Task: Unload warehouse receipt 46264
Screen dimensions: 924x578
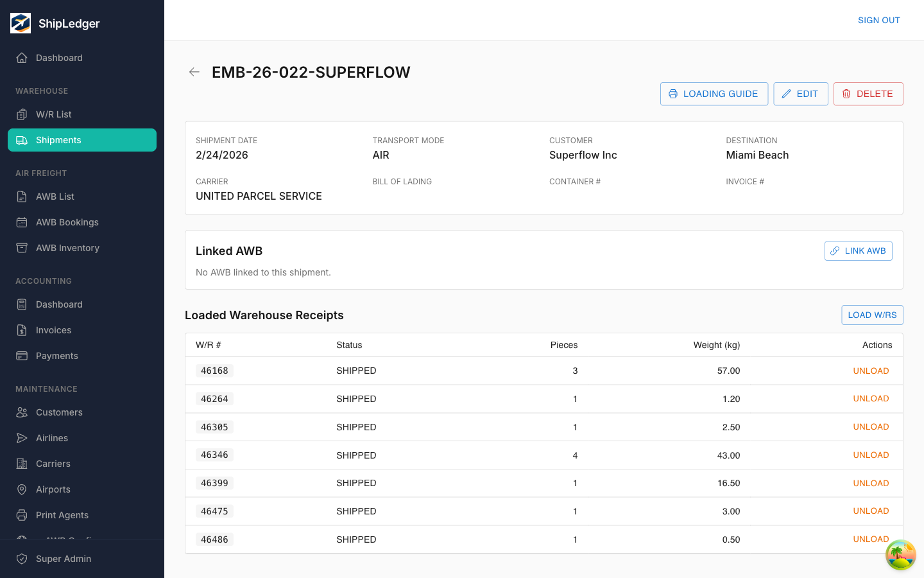Action: (871, 399)
